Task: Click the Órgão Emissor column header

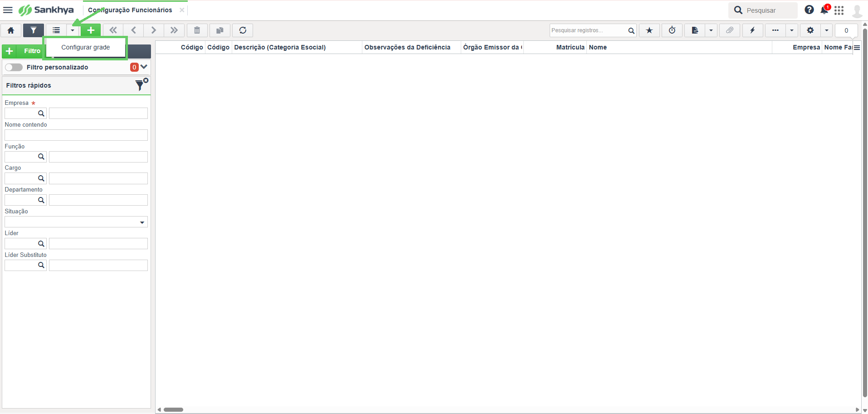Action: point(492,47)
